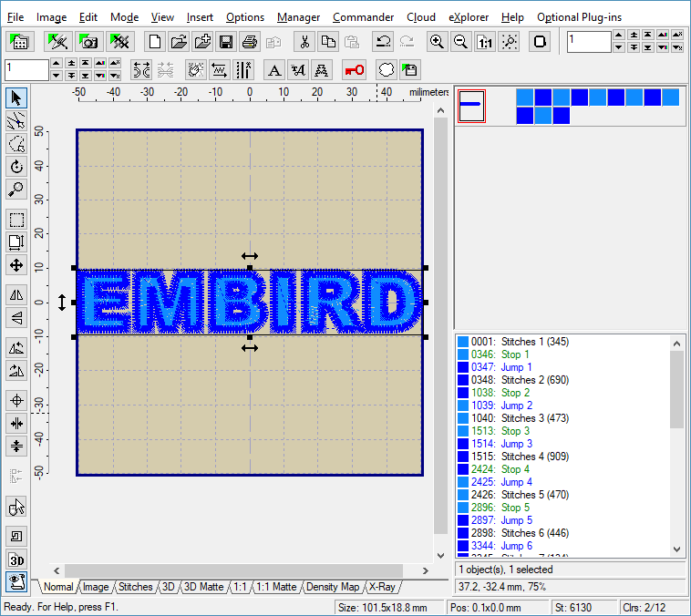The width and height of the screenshot is (691, 616).
Task: Select the 'Jump 3' list entry
Action: pos(516,444)
